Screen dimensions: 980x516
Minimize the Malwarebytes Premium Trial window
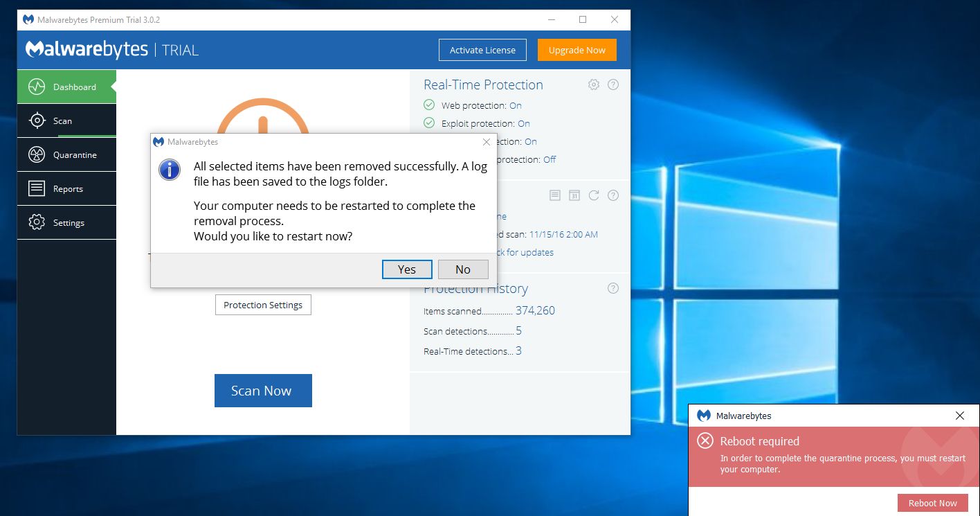(550, 19)
